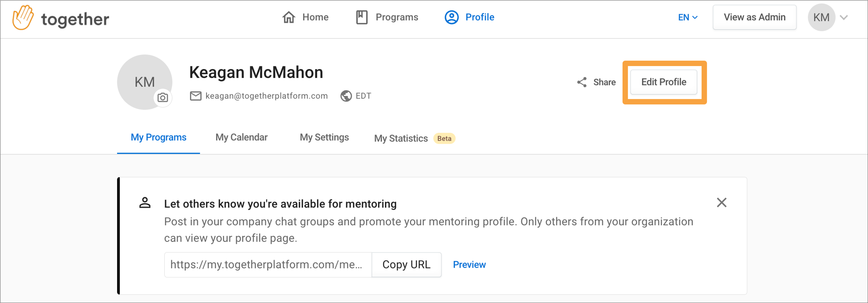
Task: Click the camera icon to change photo
Action: [x=163, y=98]
